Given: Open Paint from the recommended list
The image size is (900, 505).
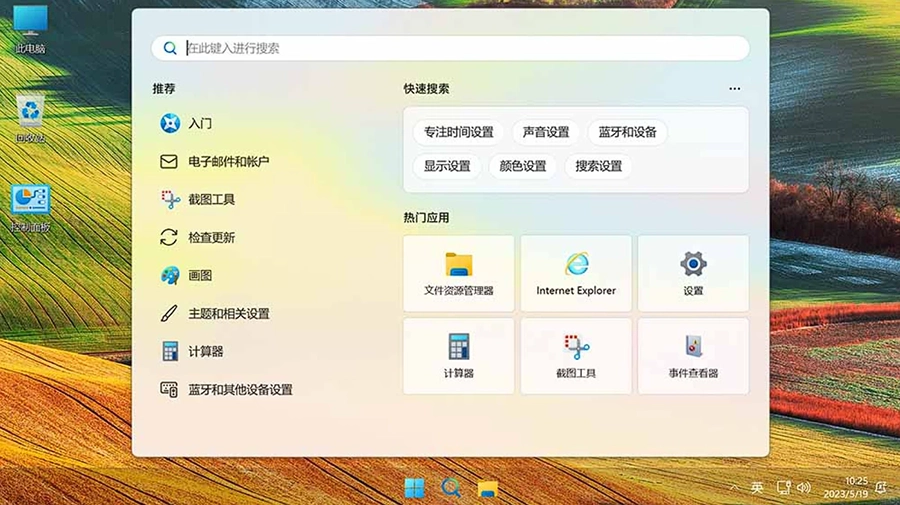Looking at the screenshot, I should tap(200, 275).
